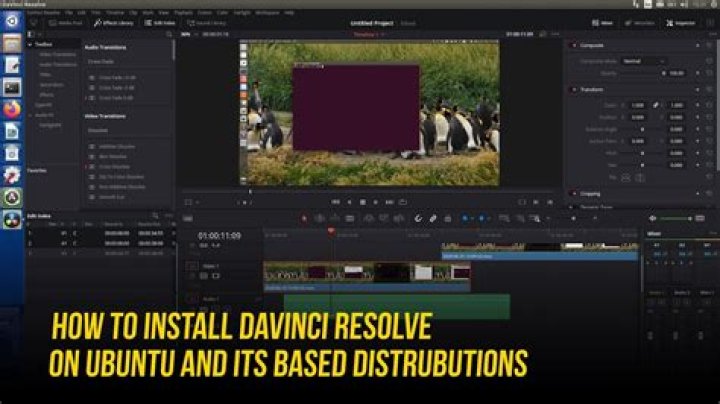The width and height of the screenshot is (720, 404).
Task: Select the Trim Edit Mode tool
Action: [x=320, y=219]
